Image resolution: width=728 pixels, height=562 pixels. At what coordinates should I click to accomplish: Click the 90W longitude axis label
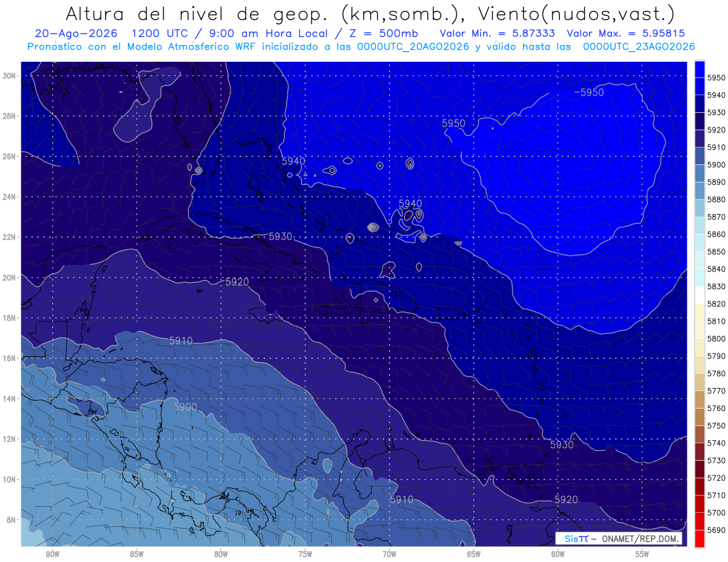coord(52,555)
